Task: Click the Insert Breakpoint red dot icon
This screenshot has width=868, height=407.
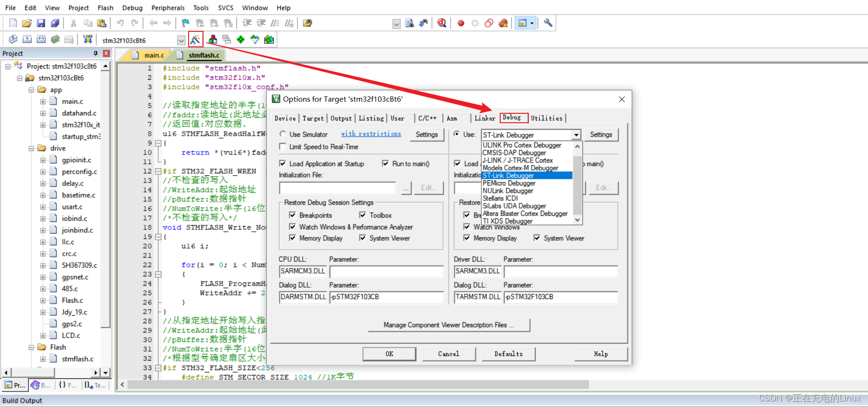Action: click(461, 23)
